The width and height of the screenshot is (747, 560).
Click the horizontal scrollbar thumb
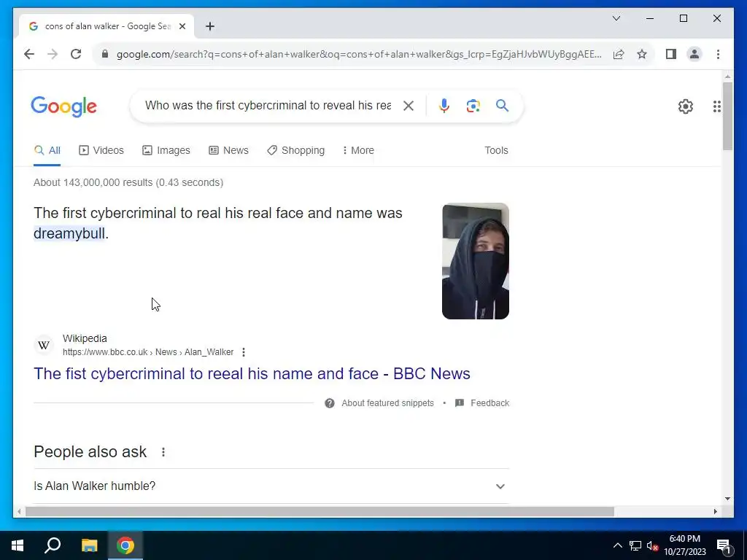point(320,512)
